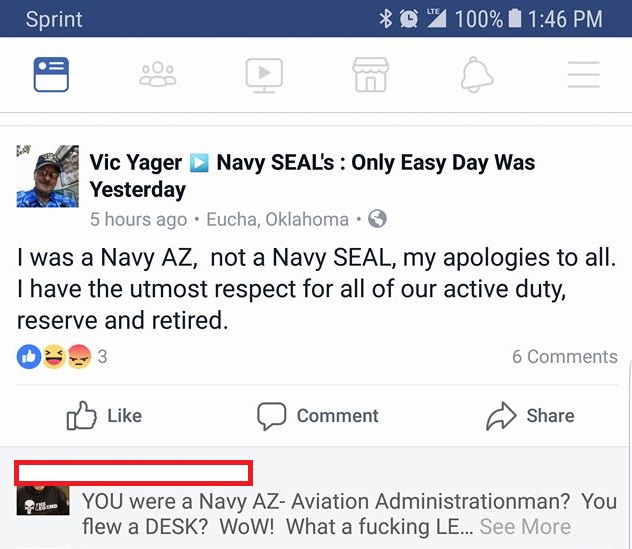This screenshot has height=549, width=632.
Task: Open the Notifications bell icon
Action: [477, 74]
